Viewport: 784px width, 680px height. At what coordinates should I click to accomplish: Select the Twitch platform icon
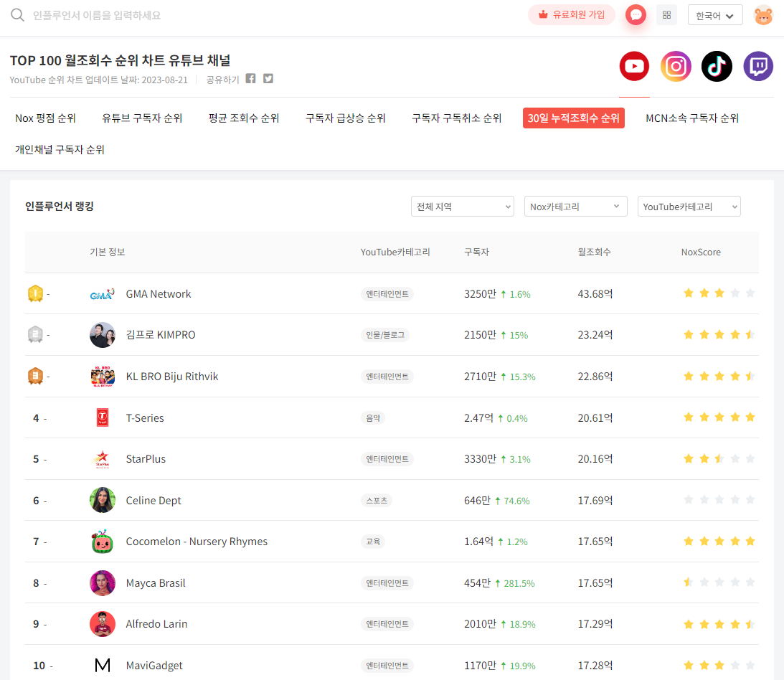pyautogui.click(x=758, y=66)
